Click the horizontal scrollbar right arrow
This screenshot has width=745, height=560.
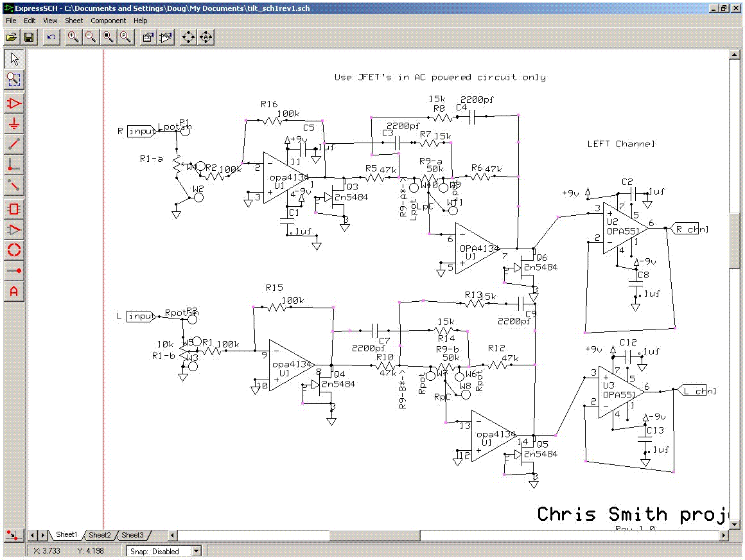pos(724,536)
